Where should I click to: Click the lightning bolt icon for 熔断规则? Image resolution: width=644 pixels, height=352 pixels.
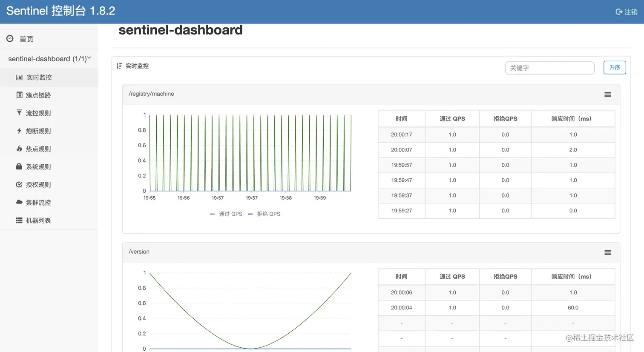[x=19, y=131]
